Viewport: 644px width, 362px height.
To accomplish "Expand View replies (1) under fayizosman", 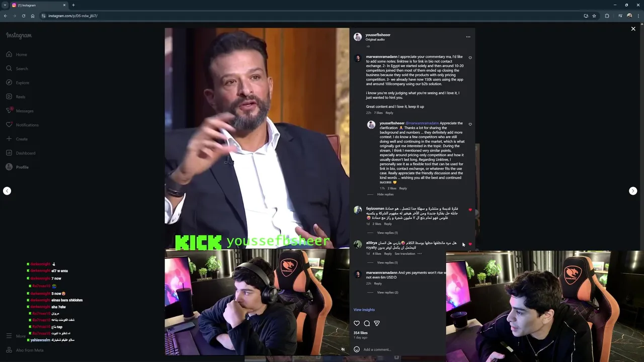I will 387,233.
